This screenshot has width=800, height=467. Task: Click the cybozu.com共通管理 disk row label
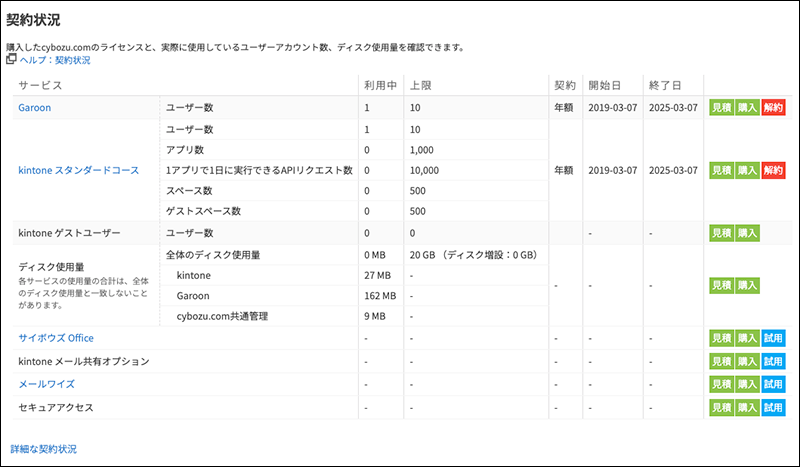222,316
